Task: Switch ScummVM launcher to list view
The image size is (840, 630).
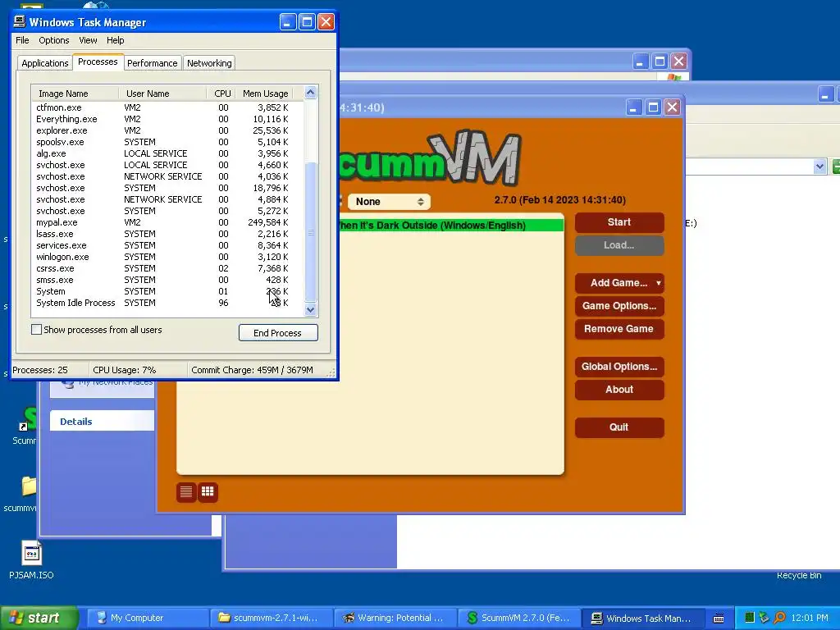Action: click(186, 492)
